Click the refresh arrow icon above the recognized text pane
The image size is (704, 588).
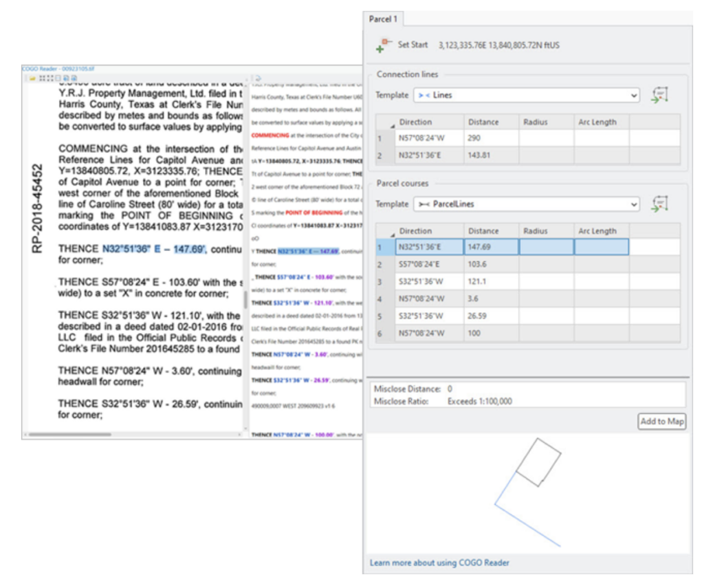[258, 78]
